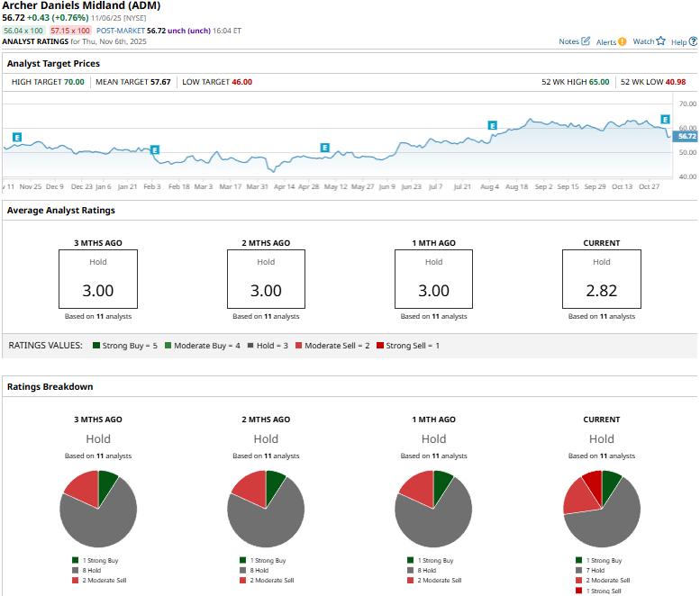Image resolution: width=700 pixels, height=596 pixels.
Task: Click the earnings marker near Aug 4
Action: (492, 125)
